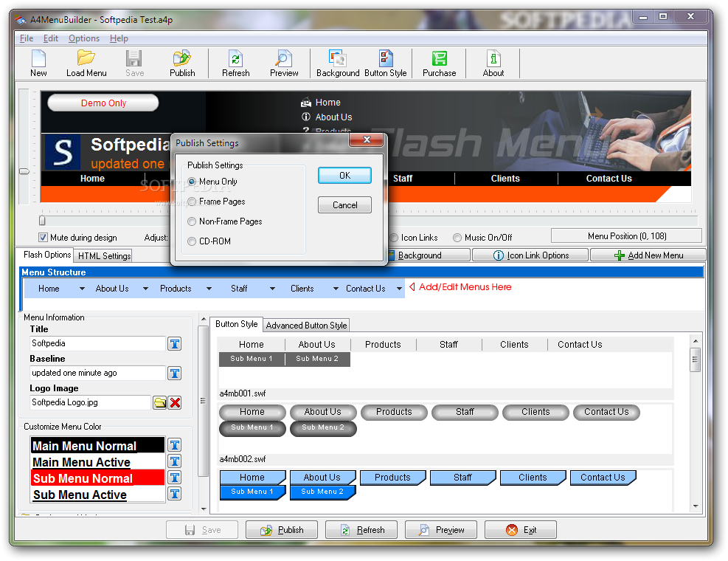Edit Main Menu Normal text style

click(x=175, y=445)
